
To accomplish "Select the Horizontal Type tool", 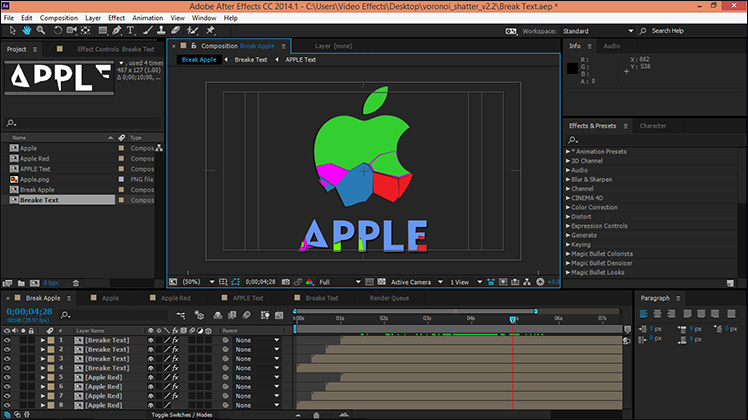I will click(x=131, y=31).
